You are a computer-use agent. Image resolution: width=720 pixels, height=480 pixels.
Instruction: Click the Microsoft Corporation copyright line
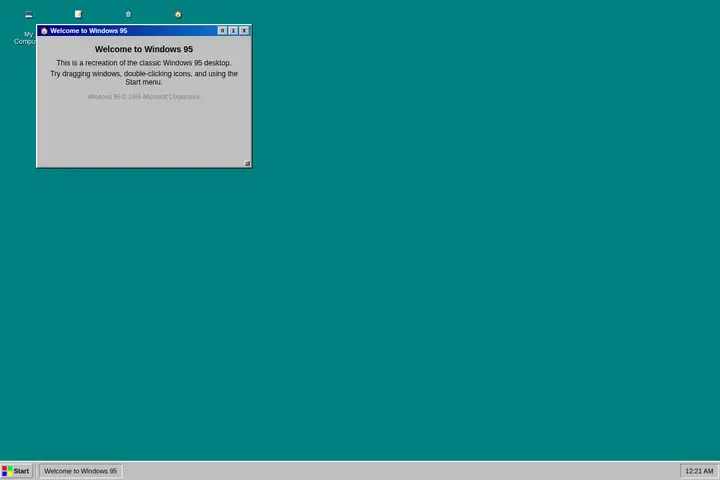click(x=144, y=97)
